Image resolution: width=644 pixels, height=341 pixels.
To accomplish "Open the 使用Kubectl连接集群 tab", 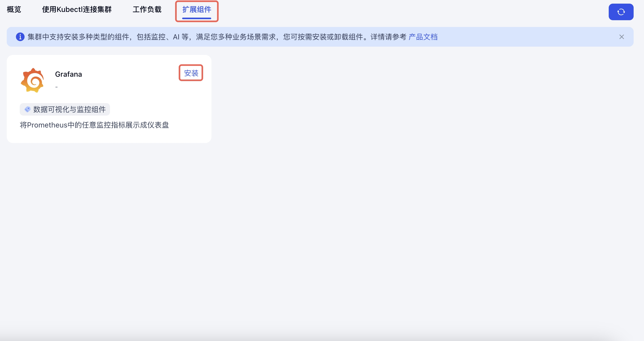I will click(x=77, y=10).
